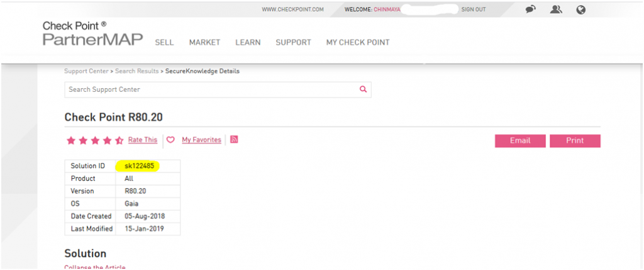Click the Solution heading

click(x=86, y=253)
